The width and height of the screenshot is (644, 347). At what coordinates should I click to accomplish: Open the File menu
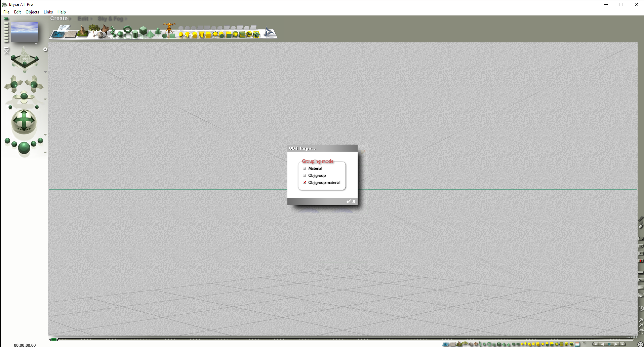click(x=6, y=12)
